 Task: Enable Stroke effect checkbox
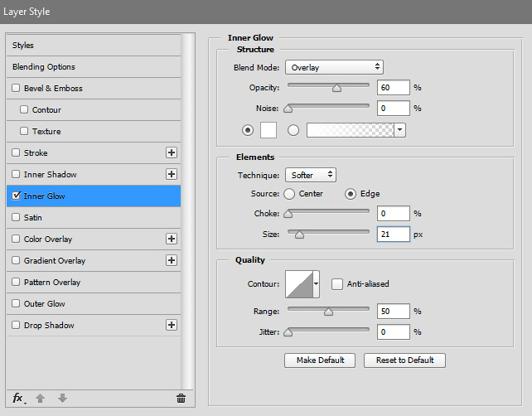click(x=16, y=152)
